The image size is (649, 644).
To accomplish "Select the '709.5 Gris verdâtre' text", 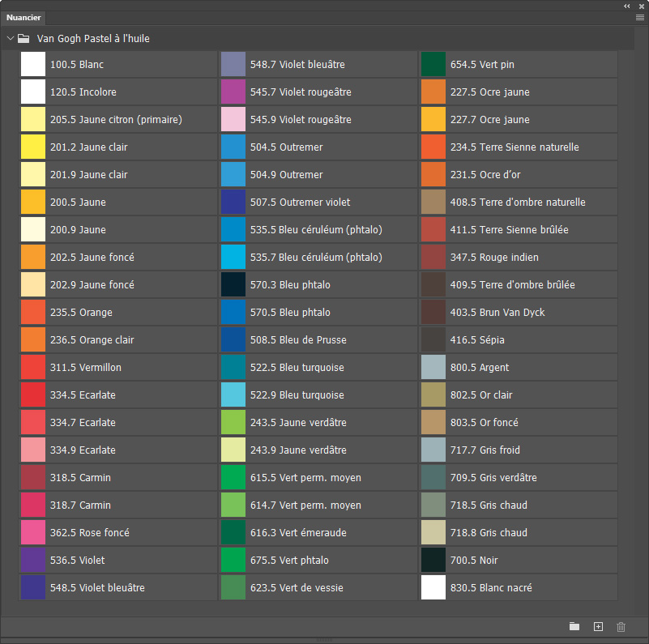I will [493, 478].
